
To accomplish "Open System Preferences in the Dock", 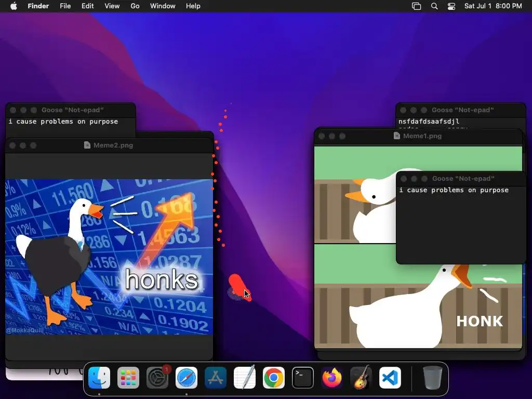I will tap(157, 378).
